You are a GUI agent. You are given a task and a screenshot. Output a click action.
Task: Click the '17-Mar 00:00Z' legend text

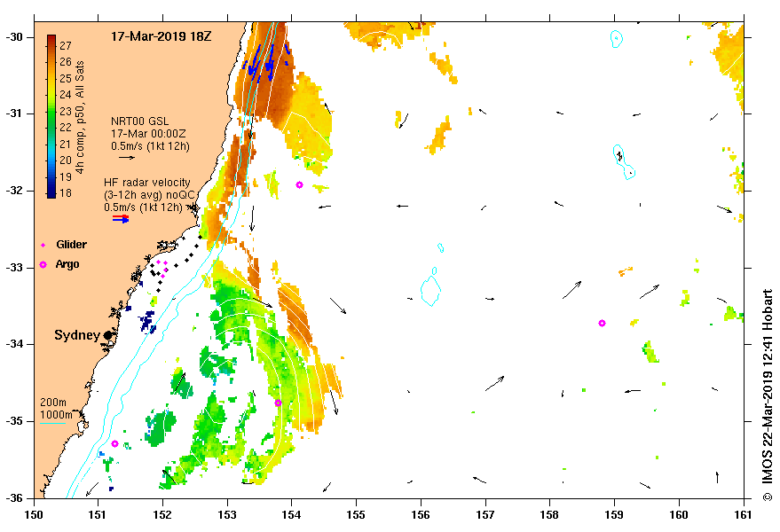coord(148,133)
